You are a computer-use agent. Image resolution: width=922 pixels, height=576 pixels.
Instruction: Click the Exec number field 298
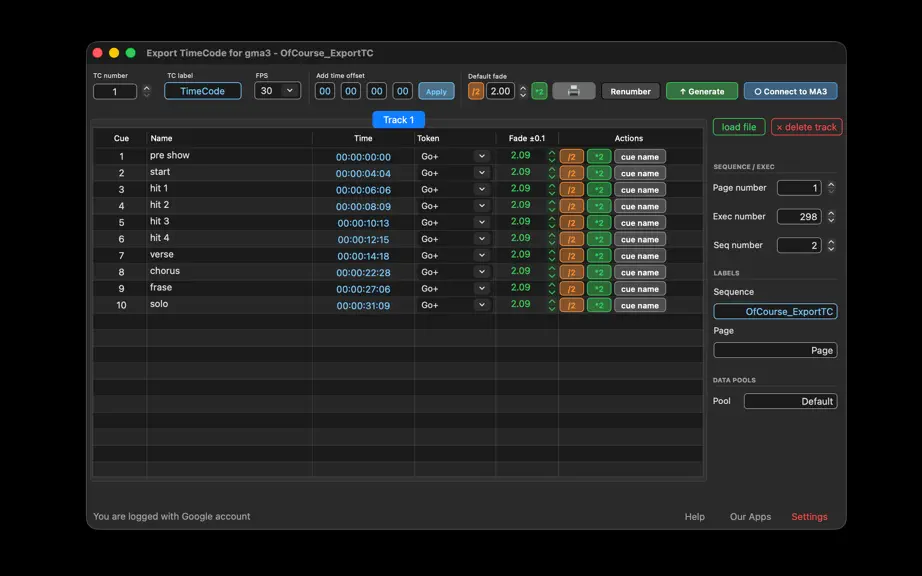[799, 216]
